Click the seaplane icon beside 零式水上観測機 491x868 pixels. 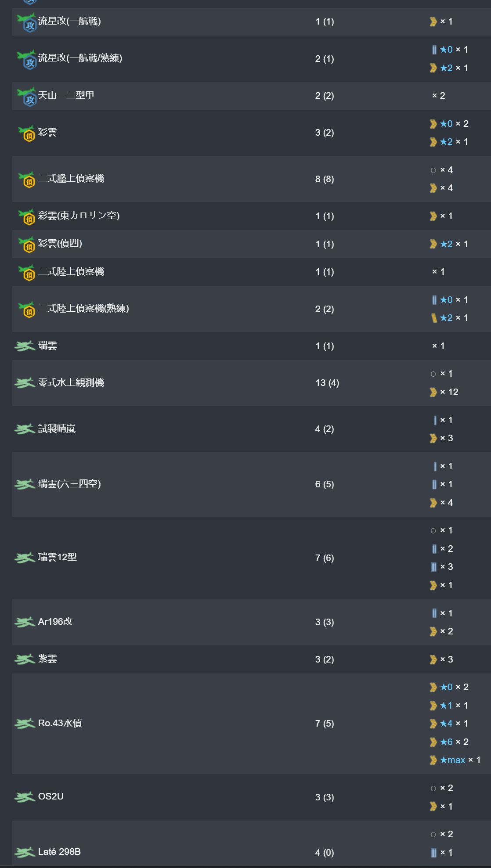(x=25, y=383)
